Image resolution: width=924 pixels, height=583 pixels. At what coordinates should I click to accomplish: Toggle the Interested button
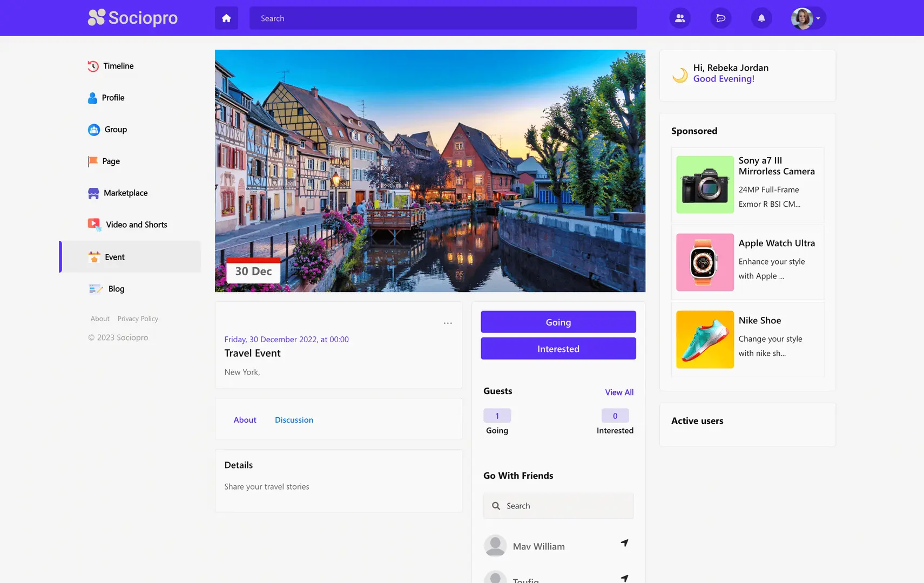[x=558, y=349]
